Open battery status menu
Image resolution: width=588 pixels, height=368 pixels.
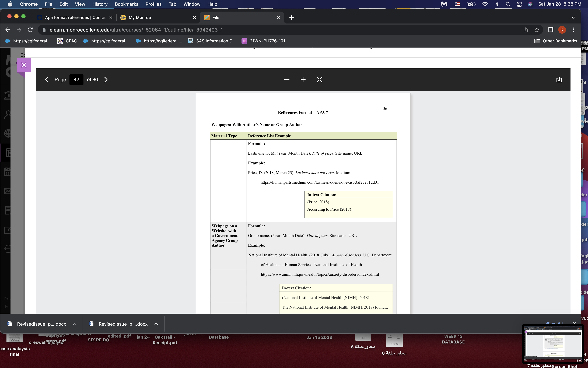pyautogui.click(x=471, y=4)
